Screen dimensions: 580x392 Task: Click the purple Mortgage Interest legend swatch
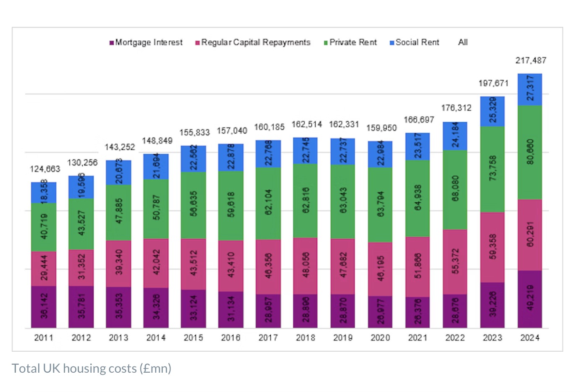(112, 43)
